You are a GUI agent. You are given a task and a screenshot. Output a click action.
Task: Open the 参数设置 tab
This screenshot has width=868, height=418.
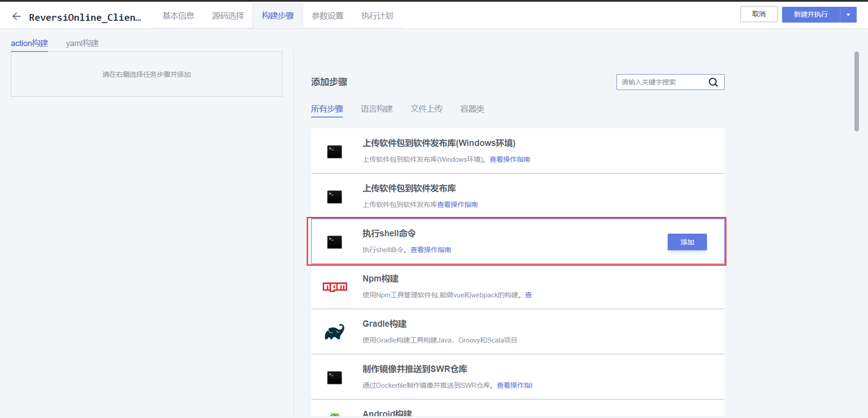tap(327, 15)
